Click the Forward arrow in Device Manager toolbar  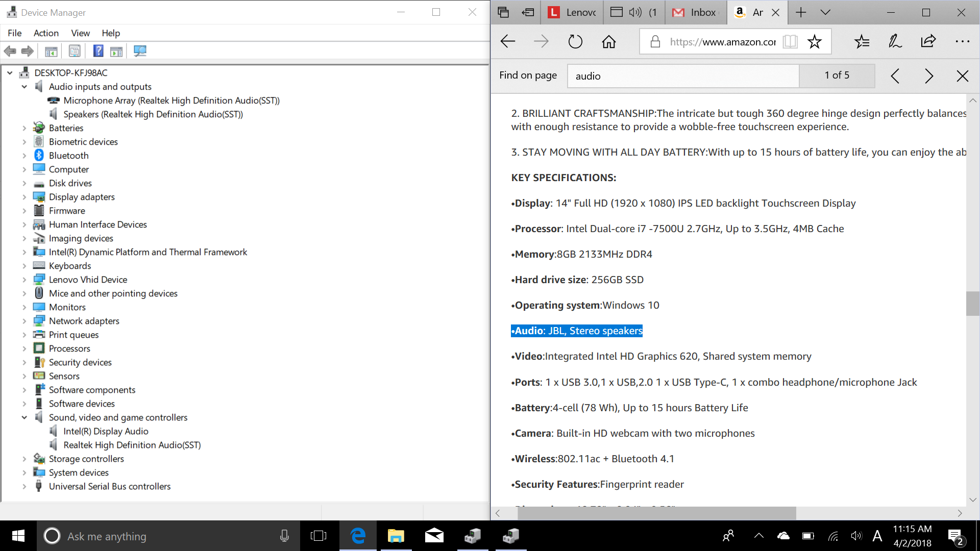(x=28, y=51)
